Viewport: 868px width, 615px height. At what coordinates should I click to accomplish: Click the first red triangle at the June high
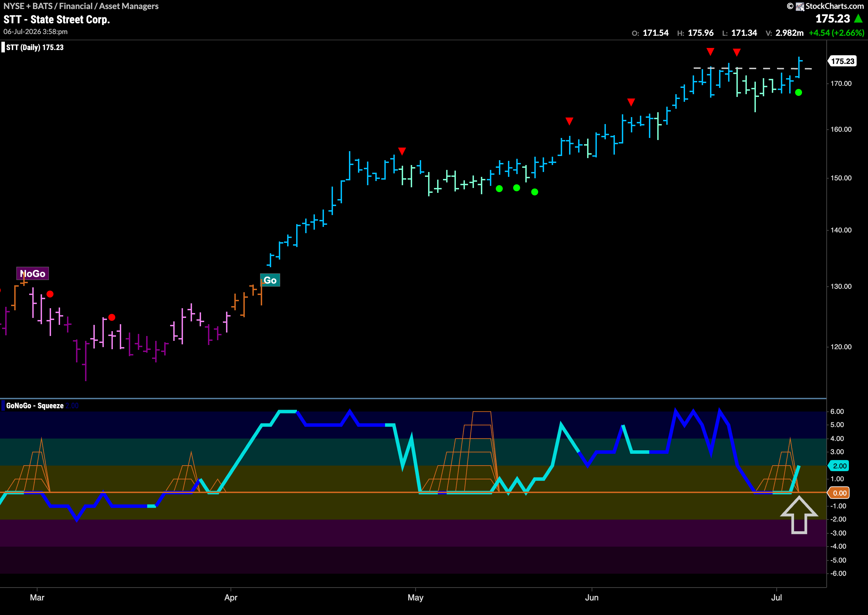(x=710, y=51)
